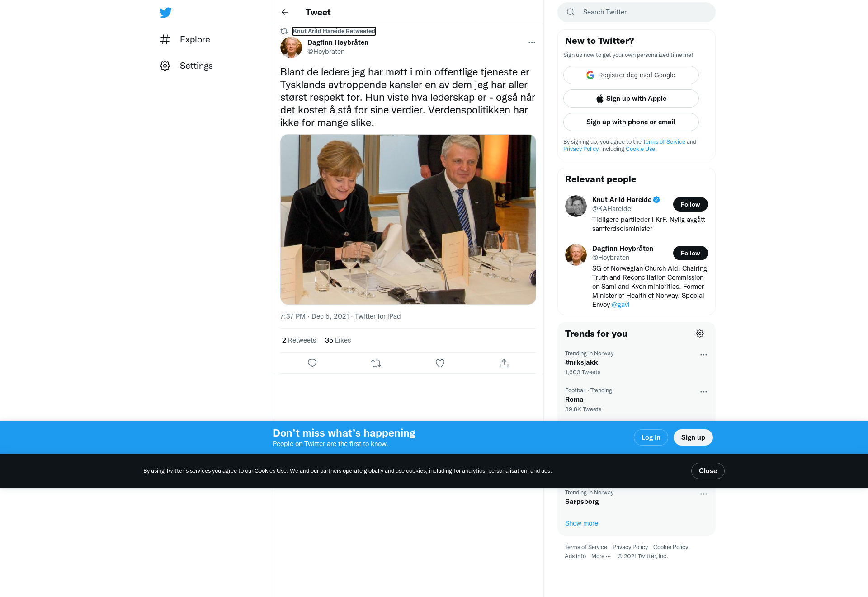Open more options for #nrksjakk trend

click(703, 355)
